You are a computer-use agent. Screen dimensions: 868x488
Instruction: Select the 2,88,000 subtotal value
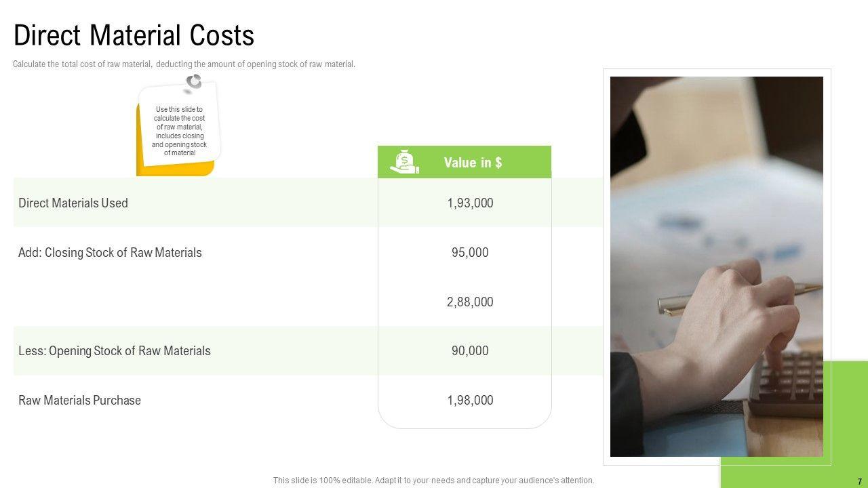[x=470, y=302]
